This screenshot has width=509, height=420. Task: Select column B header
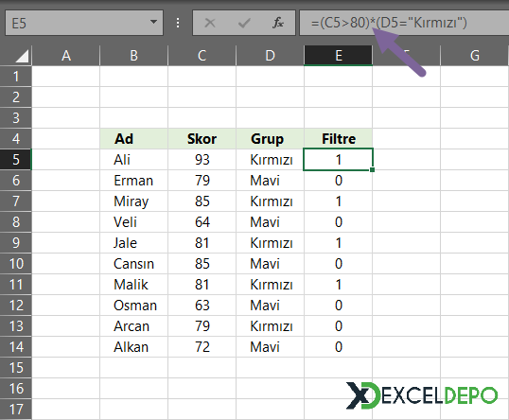(x=133, y=56)
